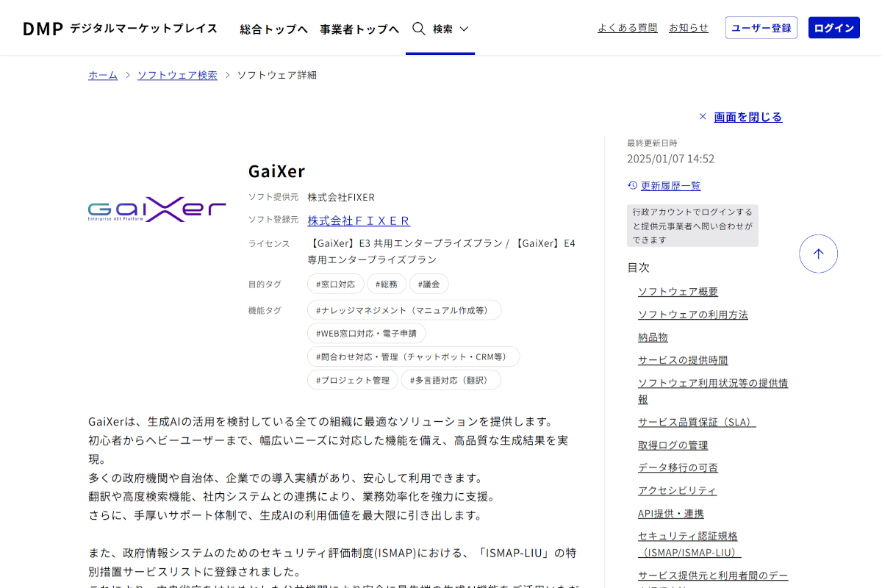Image resolution: width=882 pixels, height=588 pixels.
Task: Select the #議会 tag
Action: coord(429,284)
